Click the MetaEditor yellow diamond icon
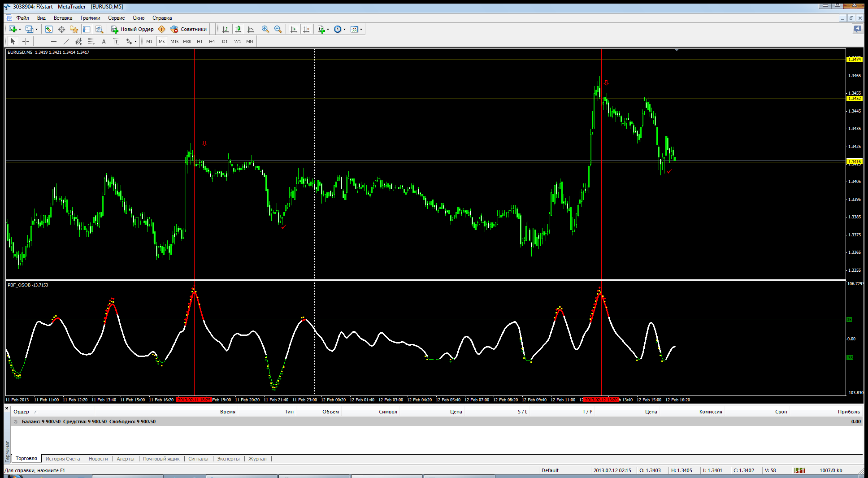The width and height of the screenshot is (868, 478). tap(162, 29)
